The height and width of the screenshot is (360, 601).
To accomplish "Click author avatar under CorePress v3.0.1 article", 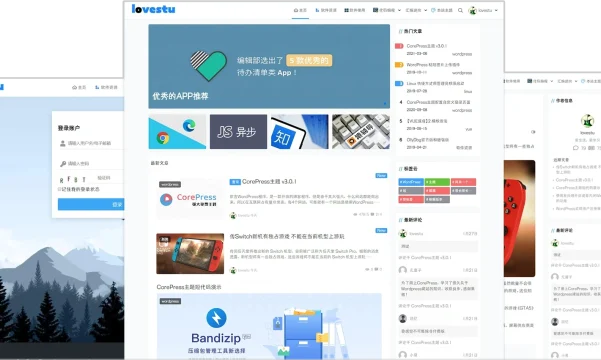I will pyautogui.click(x=233, y=215).
